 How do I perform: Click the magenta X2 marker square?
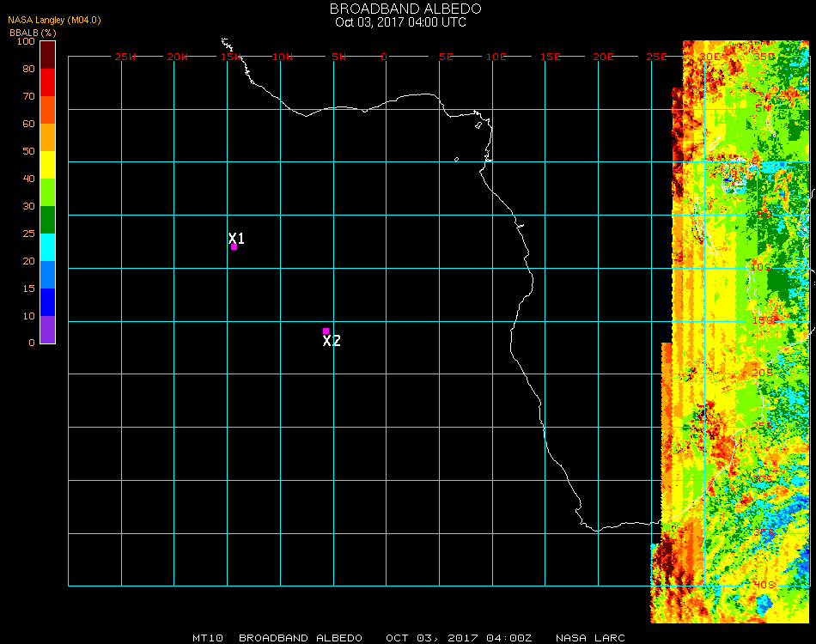tap(326, 331)
